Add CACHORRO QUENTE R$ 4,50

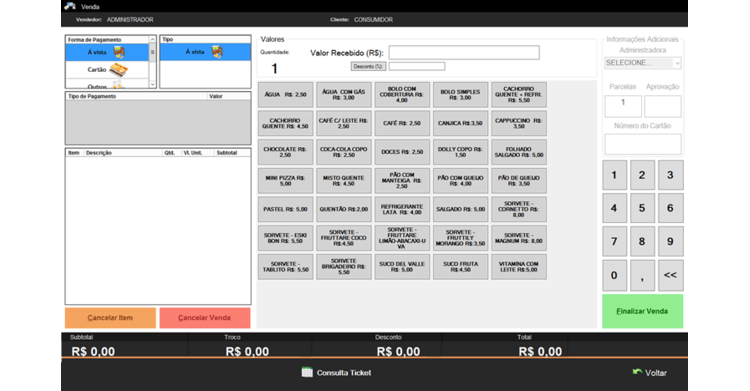pos(286,123)
